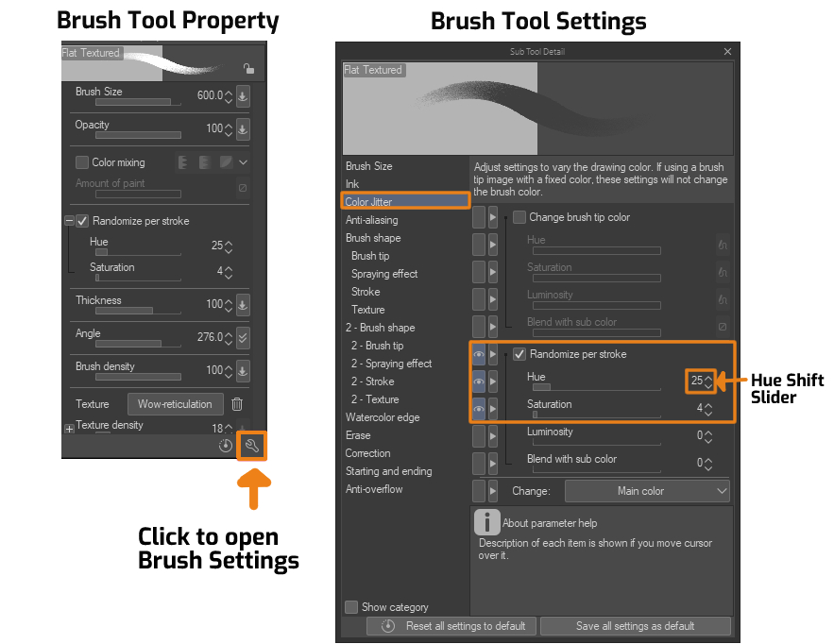Open brush settings with the wrench icon
The height and width of the screenshot is (644, 834).
click(251, 446)
